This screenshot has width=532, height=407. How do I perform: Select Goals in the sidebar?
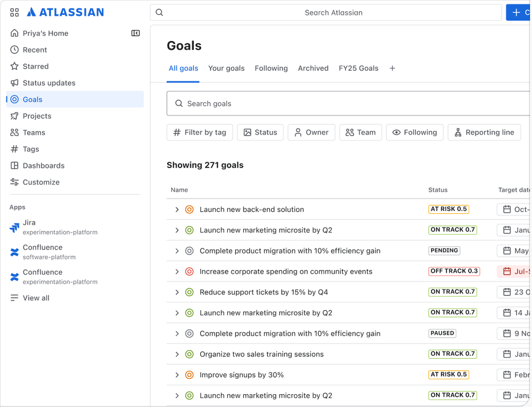click(x=75, y=99)
